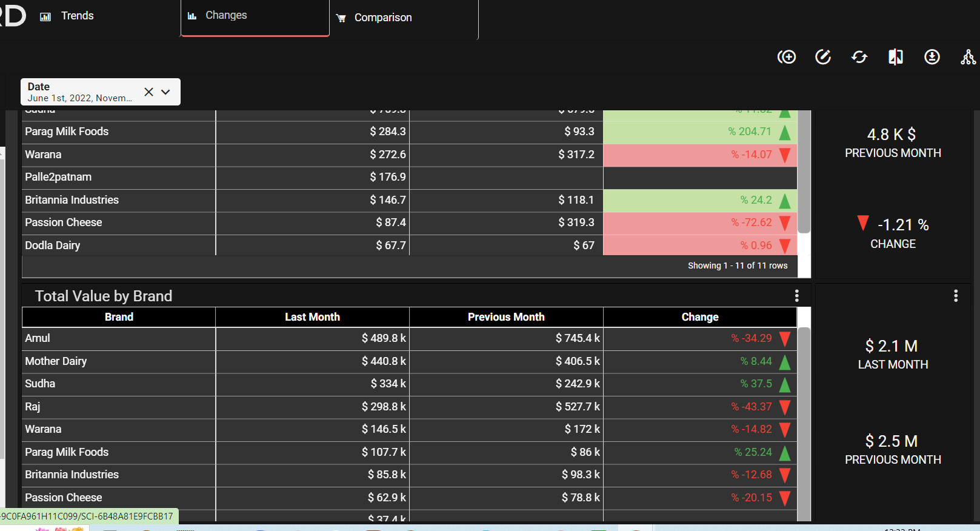Click the hierarchy tree icon
This screenshot has height=531, width=980.
coord(968,57)
